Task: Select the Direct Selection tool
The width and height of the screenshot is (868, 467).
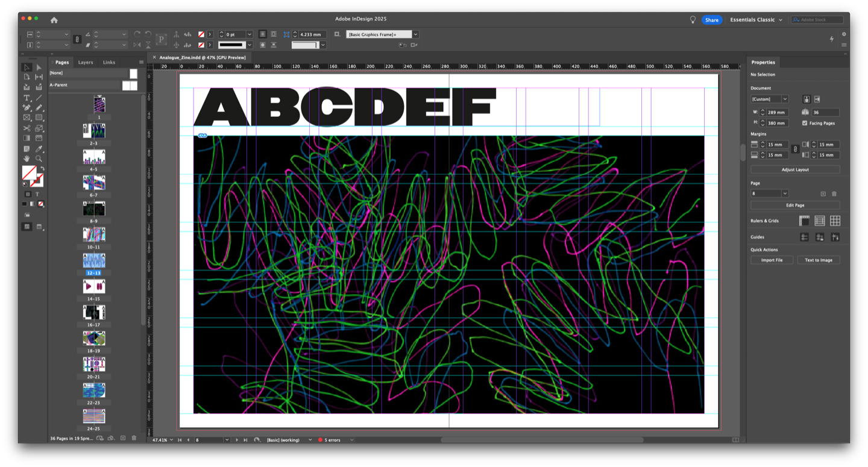Action: [x=39, y=67]
